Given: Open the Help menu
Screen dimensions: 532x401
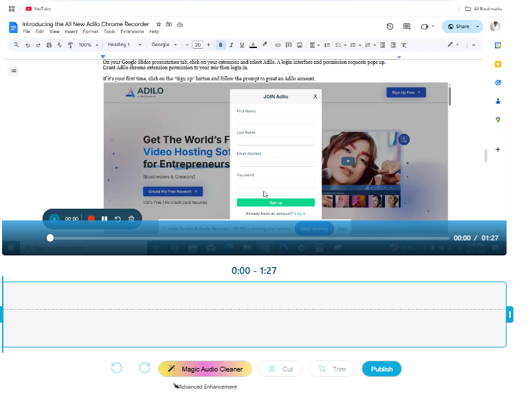Looking at the screenshot, I should (154, 32).
